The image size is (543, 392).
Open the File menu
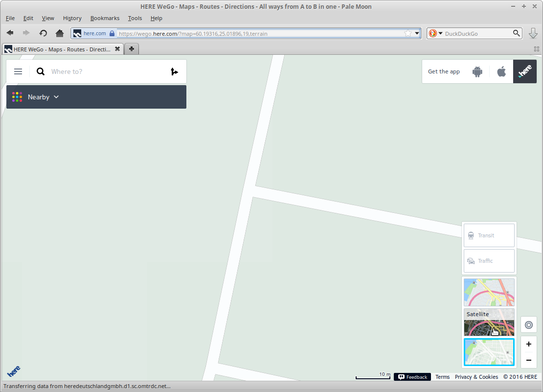tap(10, 18)
